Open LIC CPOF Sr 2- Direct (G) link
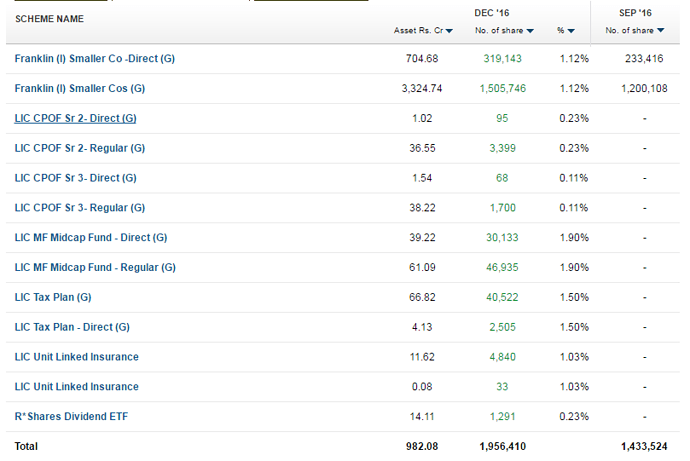690x461 pixels. tap(75, 118)
